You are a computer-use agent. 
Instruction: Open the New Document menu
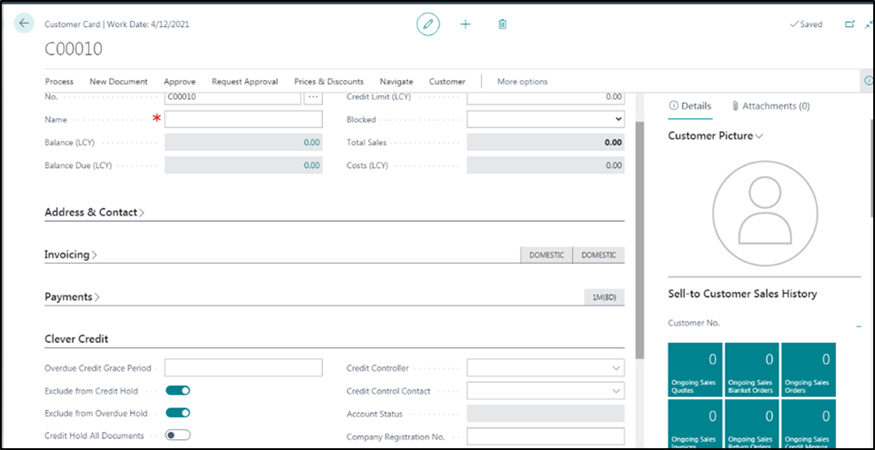pos(119,82)
